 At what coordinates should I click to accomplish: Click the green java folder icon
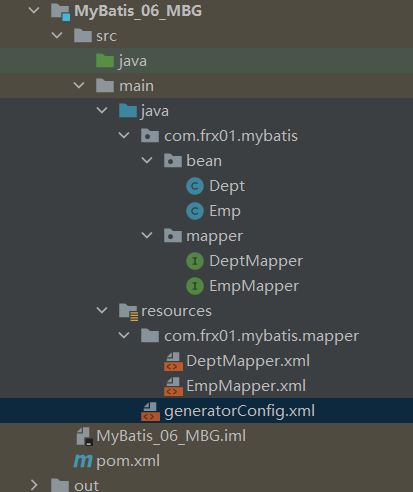point(105,61)
